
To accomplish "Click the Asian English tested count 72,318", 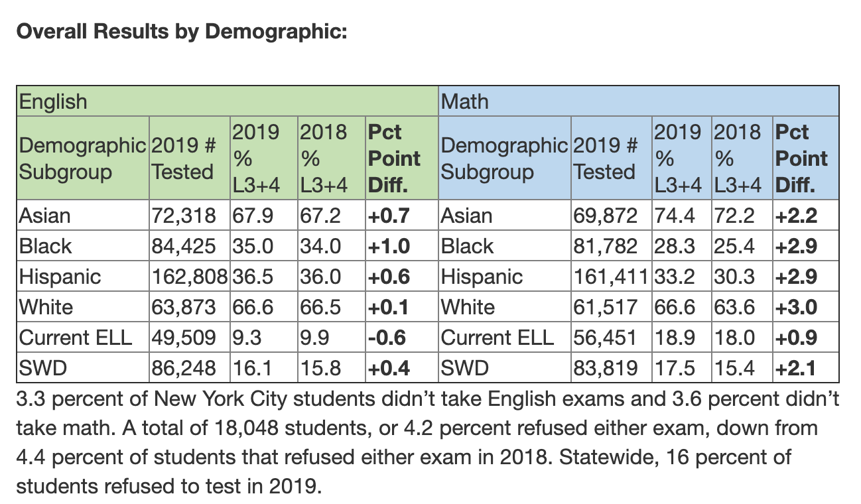I will (x=184, y=216).
